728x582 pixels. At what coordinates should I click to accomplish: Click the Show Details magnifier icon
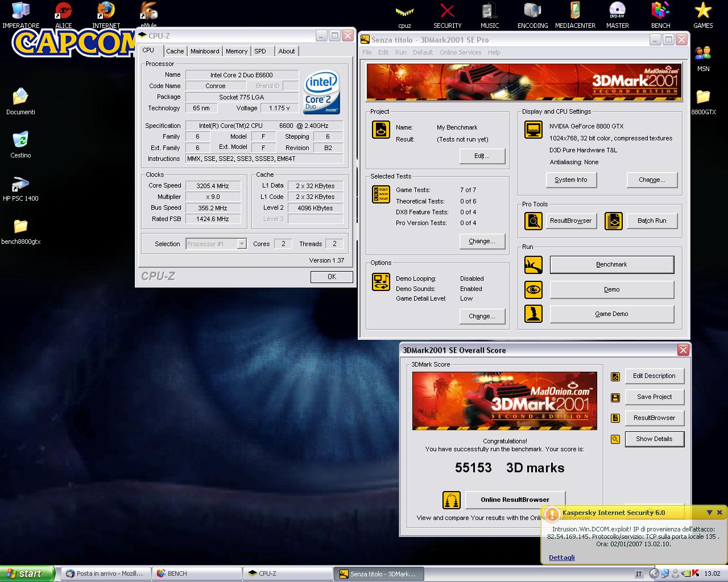[x=615, y=439]
